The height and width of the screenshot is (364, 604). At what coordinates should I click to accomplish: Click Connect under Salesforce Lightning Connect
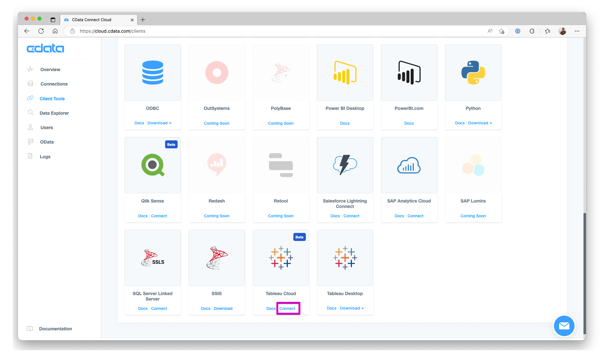[351, 216]
